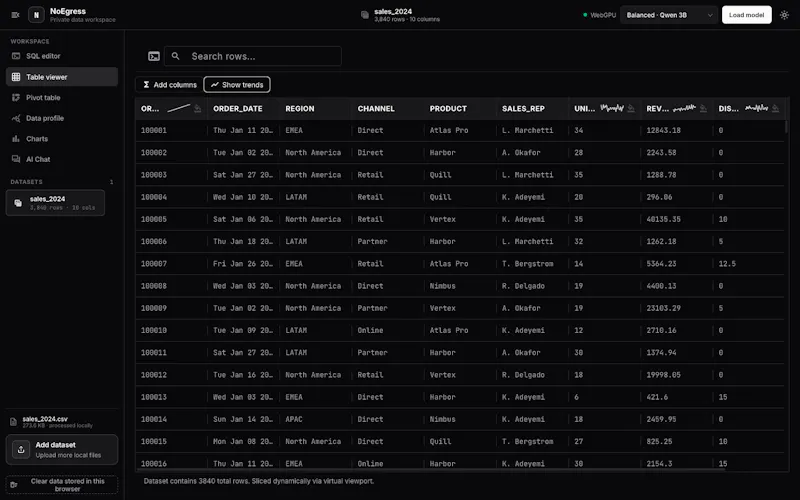Select the Table viewer item
This screenshot has height=500, width=800.
tap(62, 77)
